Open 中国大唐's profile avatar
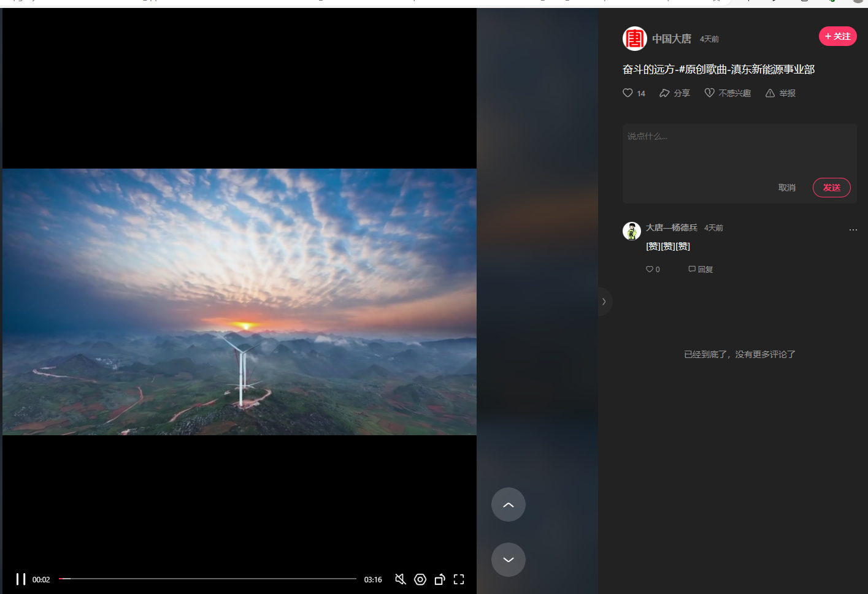868x594 pixels. pos(634,38)
